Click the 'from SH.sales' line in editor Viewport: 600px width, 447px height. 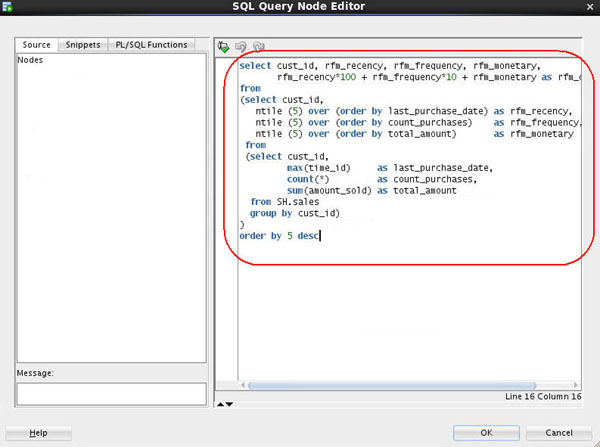tap(285, 202)
